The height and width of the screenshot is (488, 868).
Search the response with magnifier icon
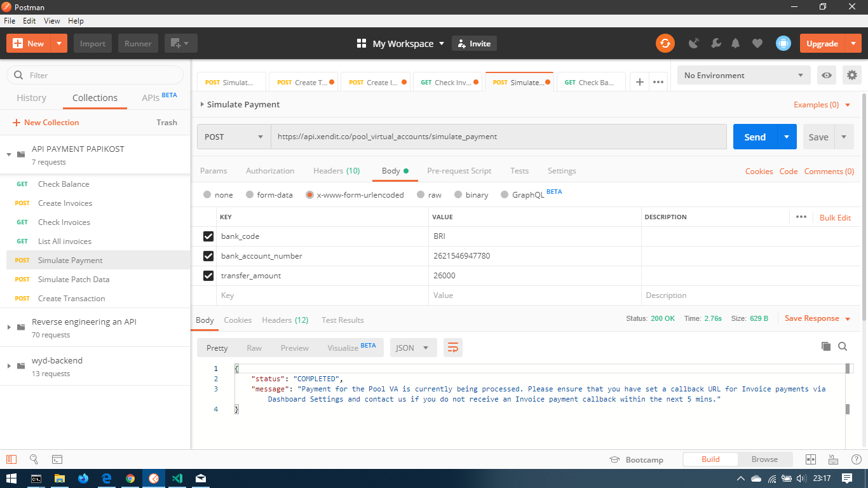[843, 346]
